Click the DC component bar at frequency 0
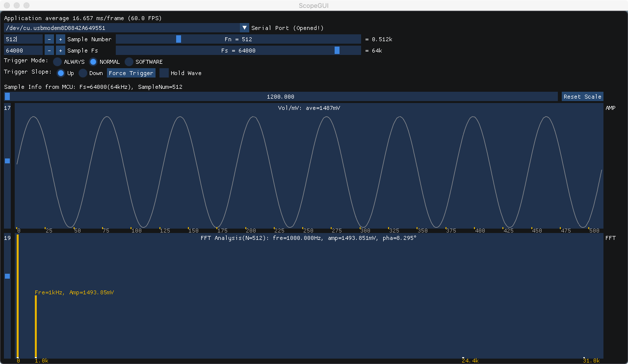The width and height of the screenshot is (628, 364). [18, 296]
